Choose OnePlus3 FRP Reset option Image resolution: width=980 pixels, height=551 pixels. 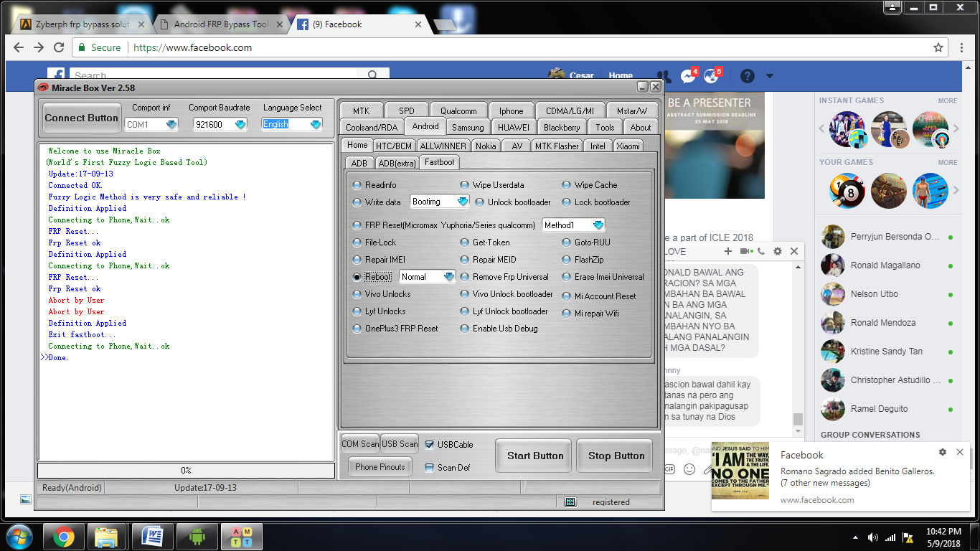click(x=357, y=329)
